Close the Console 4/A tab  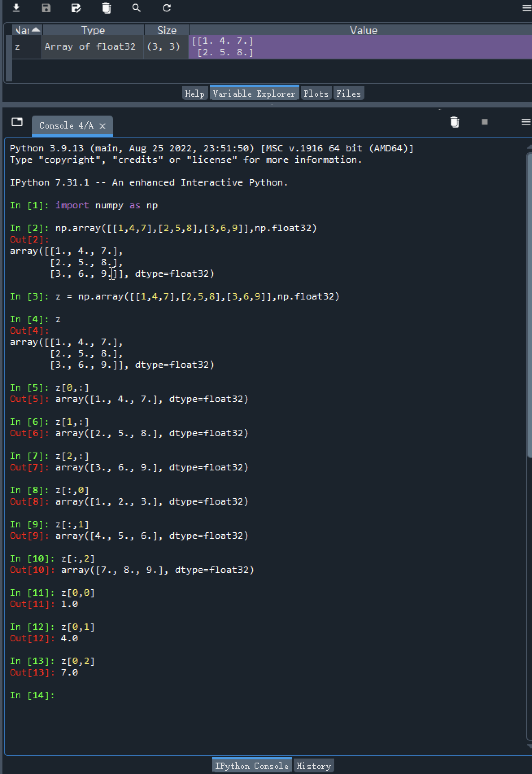pos(102,126)
